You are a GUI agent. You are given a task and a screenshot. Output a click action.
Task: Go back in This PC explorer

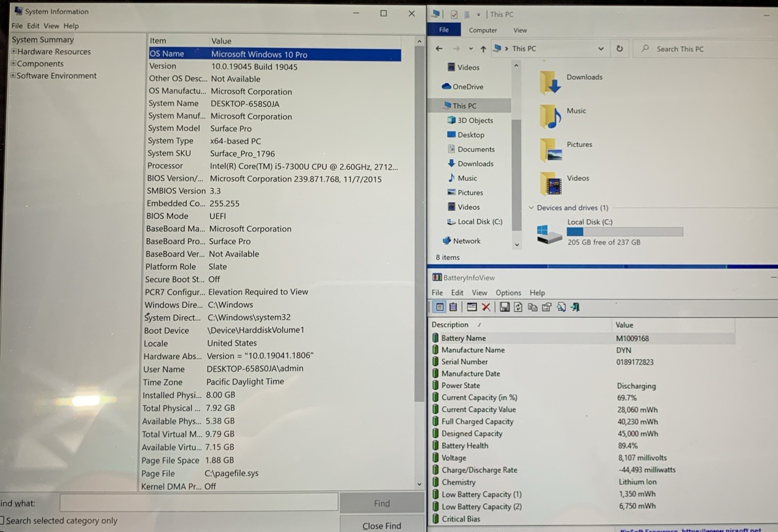coord(439,49)
